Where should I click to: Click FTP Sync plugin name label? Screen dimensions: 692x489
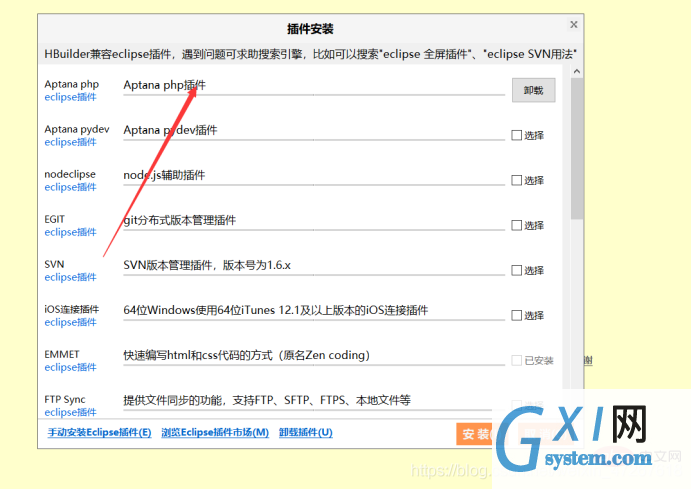(65, 399)
